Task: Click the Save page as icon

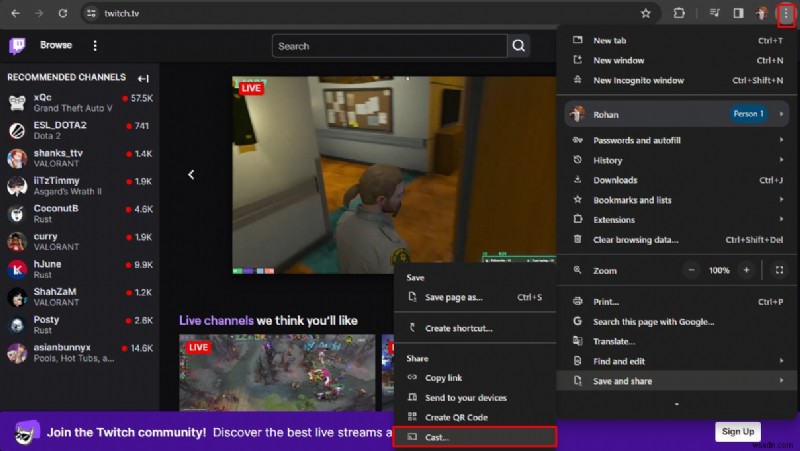Action: click(412, 296)
